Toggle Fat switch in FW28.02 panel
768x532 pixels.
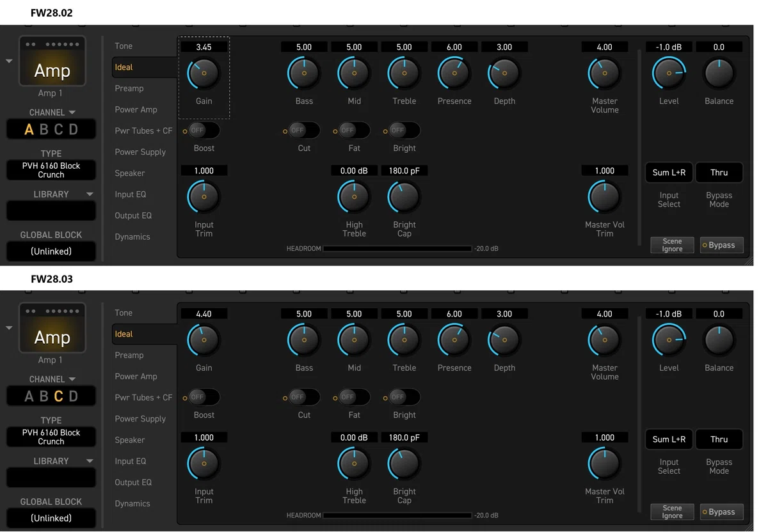click(x=354, y=130)
